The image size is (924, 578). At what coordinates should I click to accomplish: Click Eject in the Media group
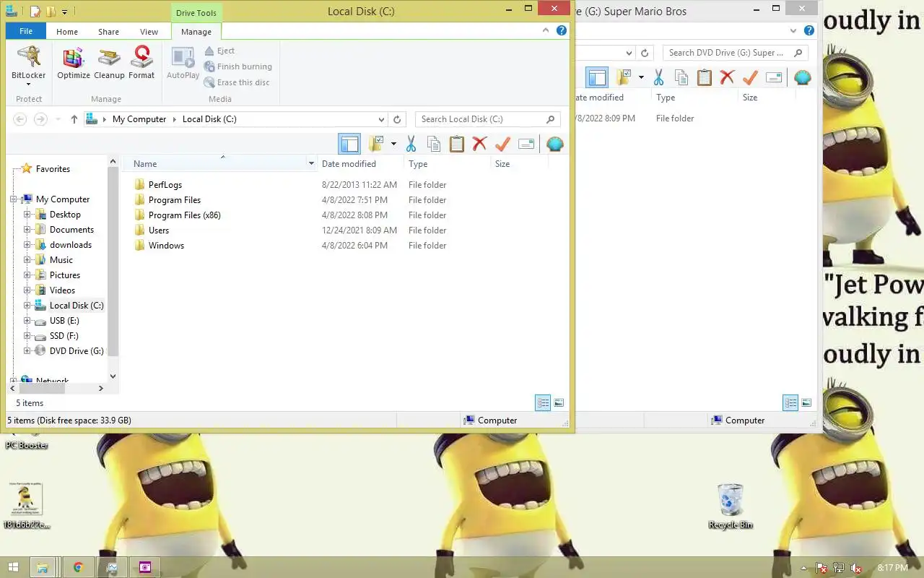click(219, 51)
